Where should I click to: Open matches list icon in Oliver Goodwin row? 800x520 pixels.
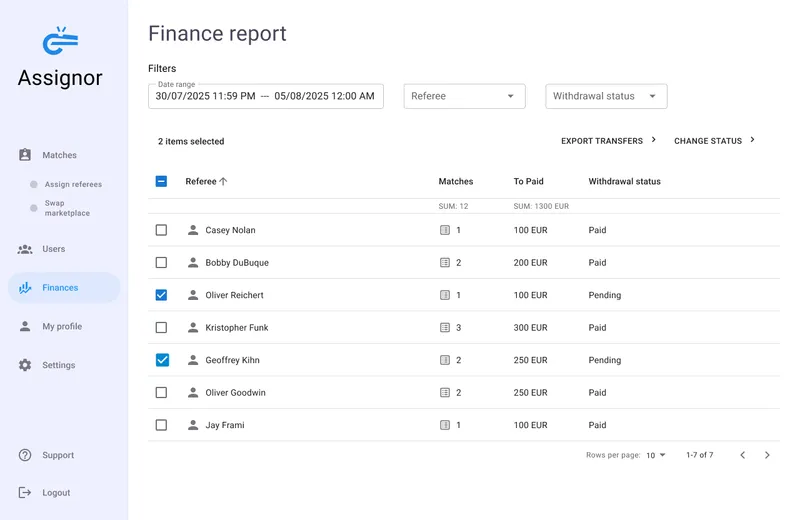445,392
